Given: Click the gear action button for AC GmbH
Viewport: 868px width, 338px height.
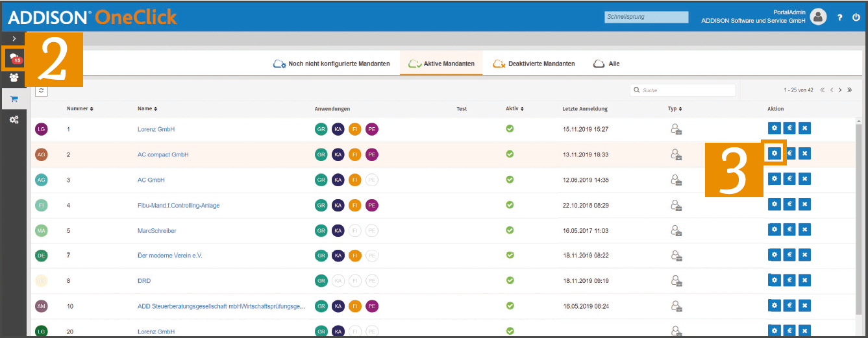Looking at the screenshot, I should (x=774, y=178).
